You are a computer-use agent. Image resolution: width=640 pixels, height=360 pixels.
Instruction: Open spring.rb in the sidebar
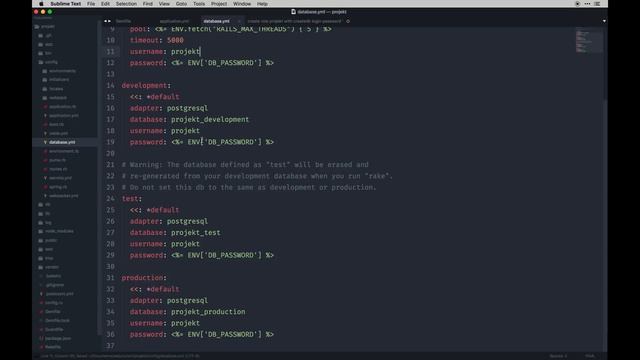55,187
